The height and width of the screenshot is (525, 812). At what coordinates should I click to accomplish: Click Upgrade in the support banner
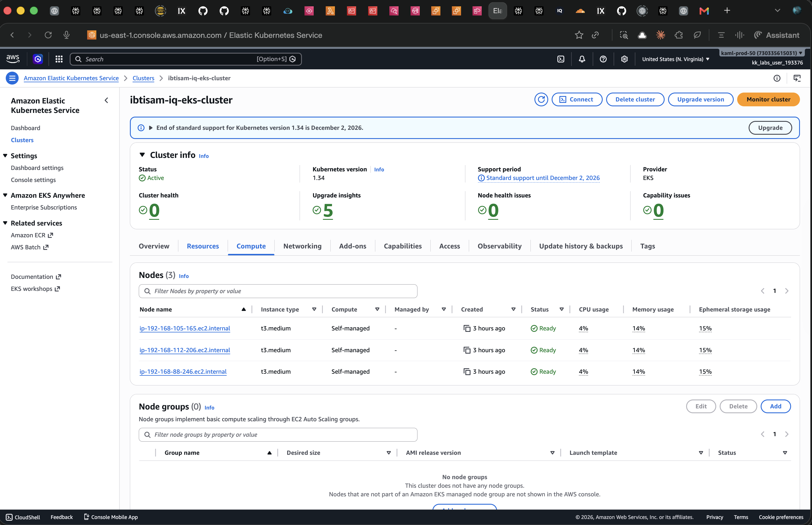coord(770,128)
